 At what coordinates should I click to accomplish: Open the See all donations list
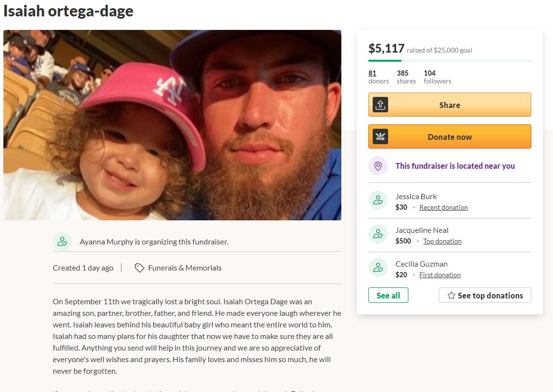coord(388,296)
